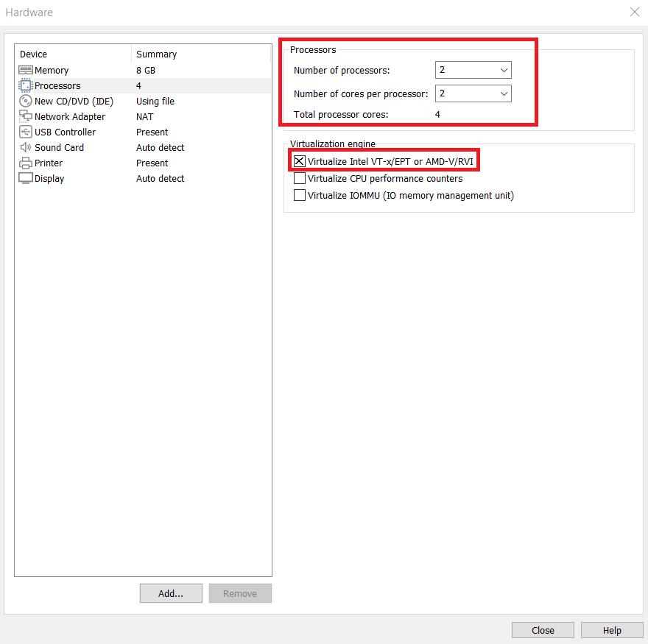Select USB Controller device

point(65,132)
